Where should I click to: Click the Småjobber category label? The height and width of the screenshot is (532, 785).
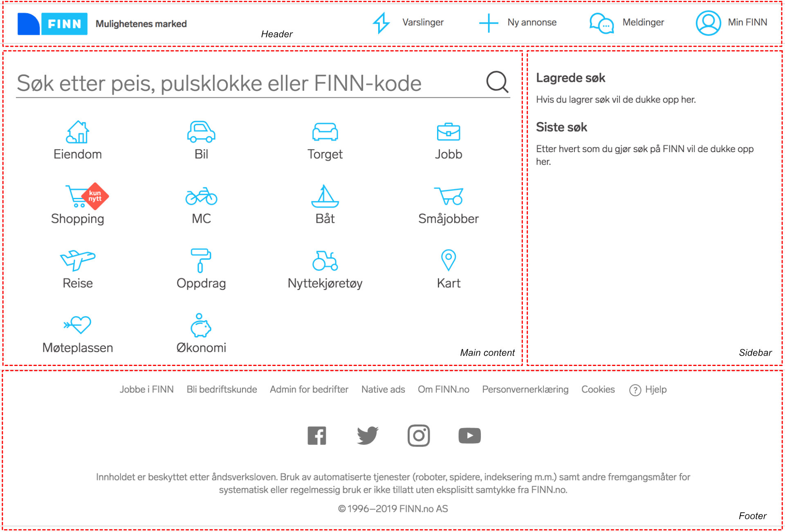tap(449, 219)
